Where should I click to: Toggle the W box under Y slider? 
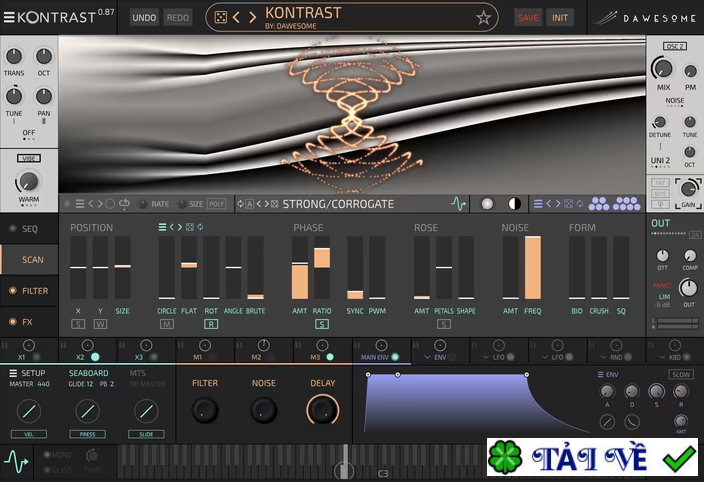[x=100, y=324]
